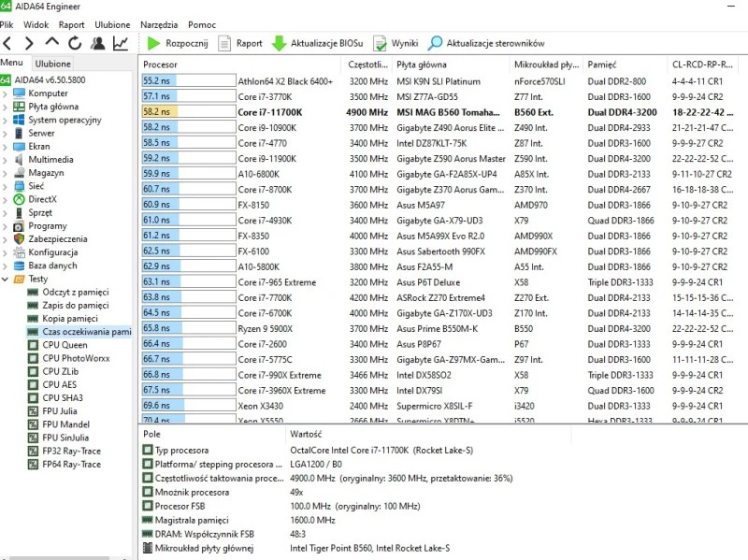Image resolution: width=748 pixels, height=560 pixels.
Task: Sort by the Częstotliwość column header
Action: [367, 65]
